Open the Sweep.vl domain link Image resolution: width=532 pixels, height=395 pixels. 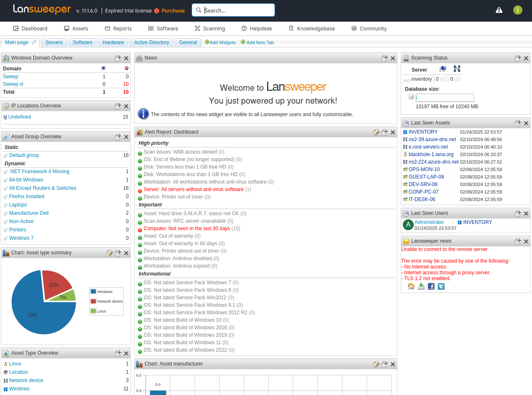pos(13,84)
